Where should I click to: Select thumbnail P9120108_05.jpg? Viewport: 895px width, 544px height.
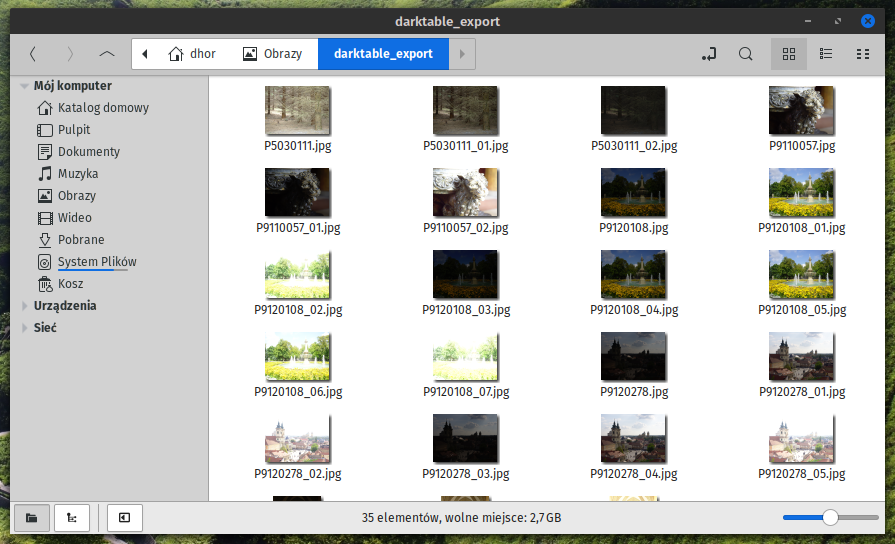point(801,275)
